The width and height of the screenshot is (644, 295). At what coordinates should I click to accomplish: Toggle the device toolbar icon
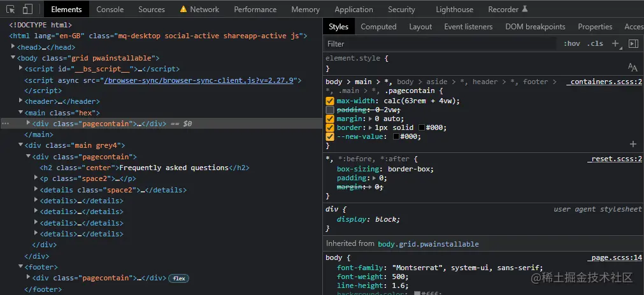27,9
